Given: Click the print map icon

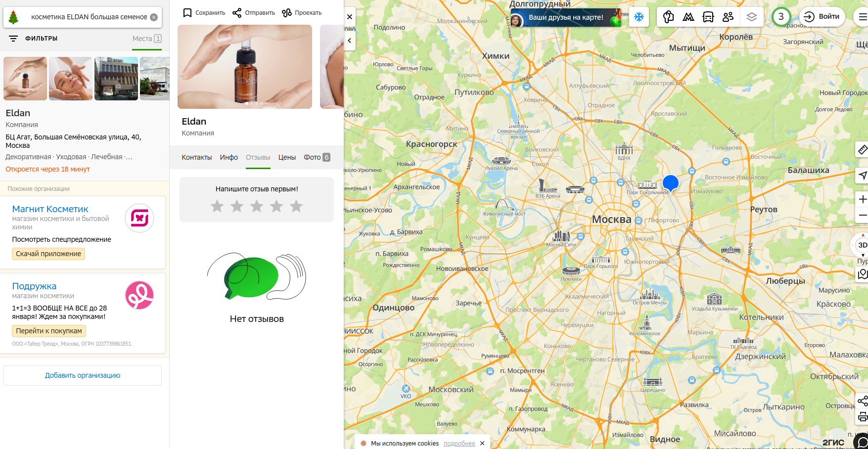Looking at the screenshot, I should click(862, 416).
